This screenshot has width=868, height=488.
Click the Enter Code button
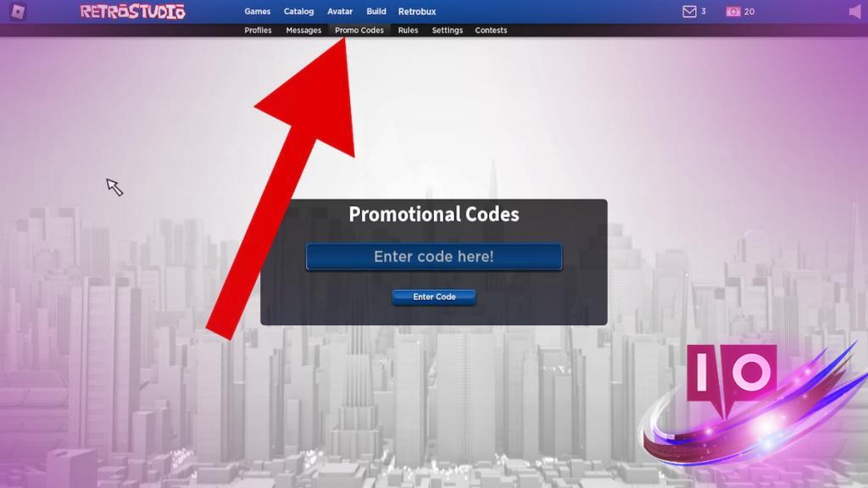[x=434, y=297]
